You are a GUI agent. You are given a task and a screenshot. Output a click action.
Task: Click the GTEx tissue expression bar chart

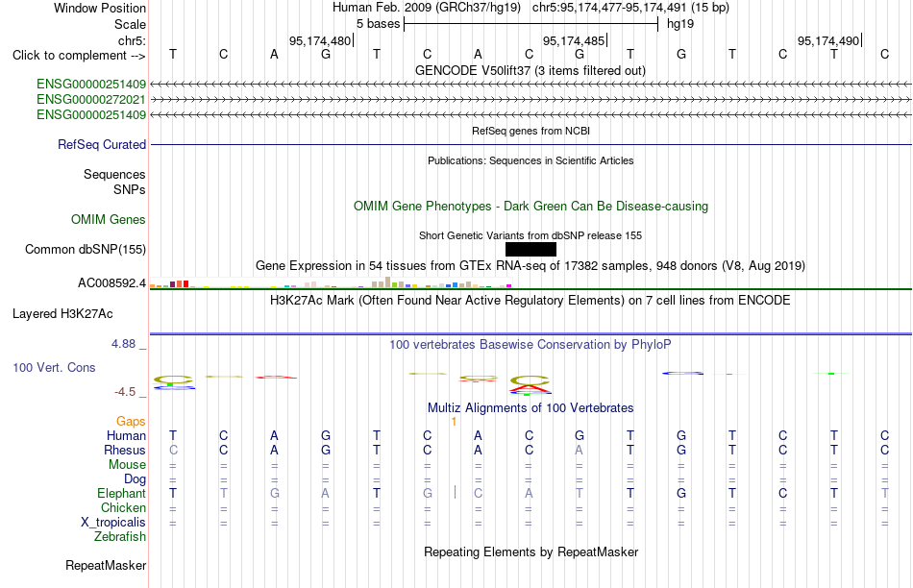[331, 282]
